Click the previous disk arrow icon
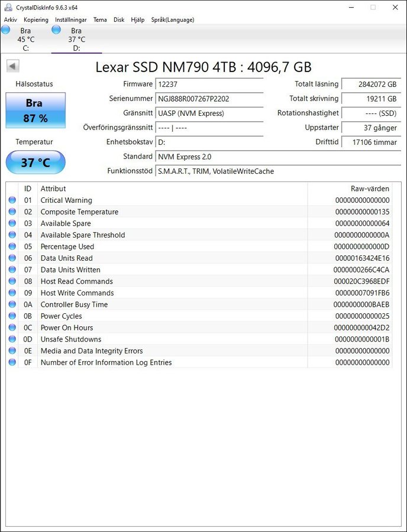407x532 pixels. coord(12,66)
